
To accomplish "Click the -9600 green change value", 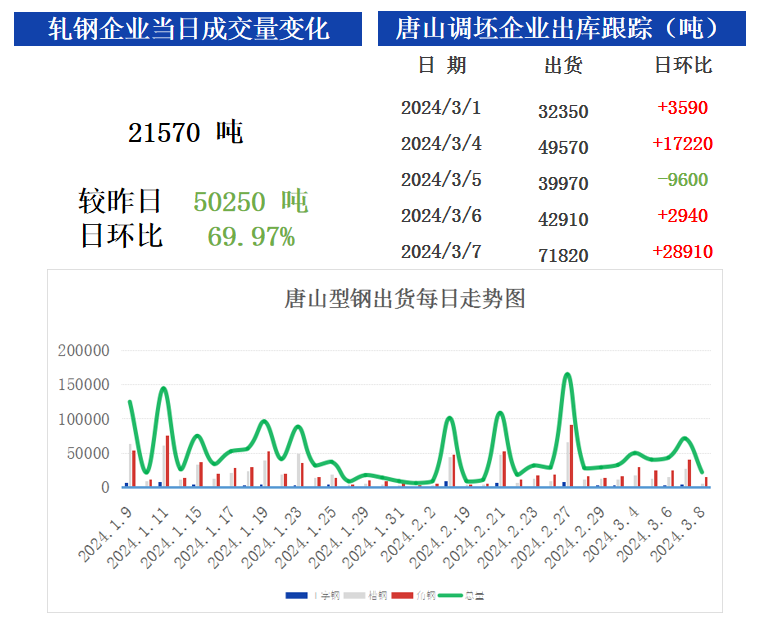I will (x=683, y=180).
